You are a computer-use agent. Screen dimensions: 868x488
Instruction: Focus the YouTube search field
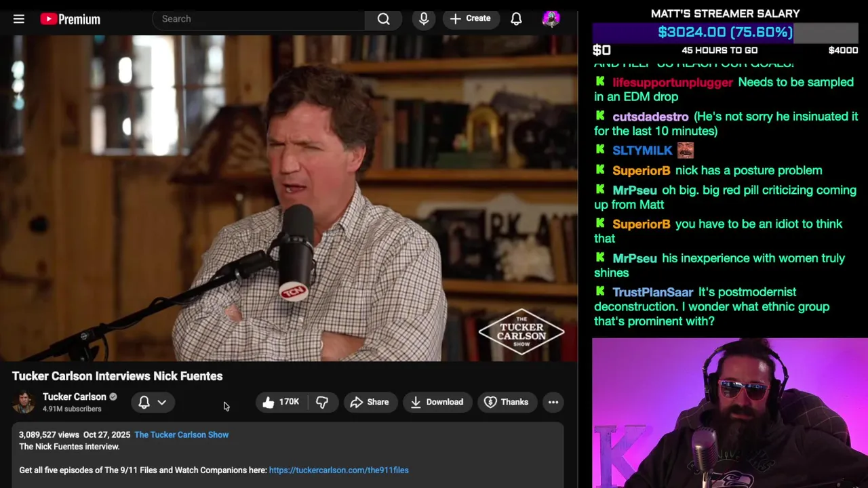pos(259,19)
